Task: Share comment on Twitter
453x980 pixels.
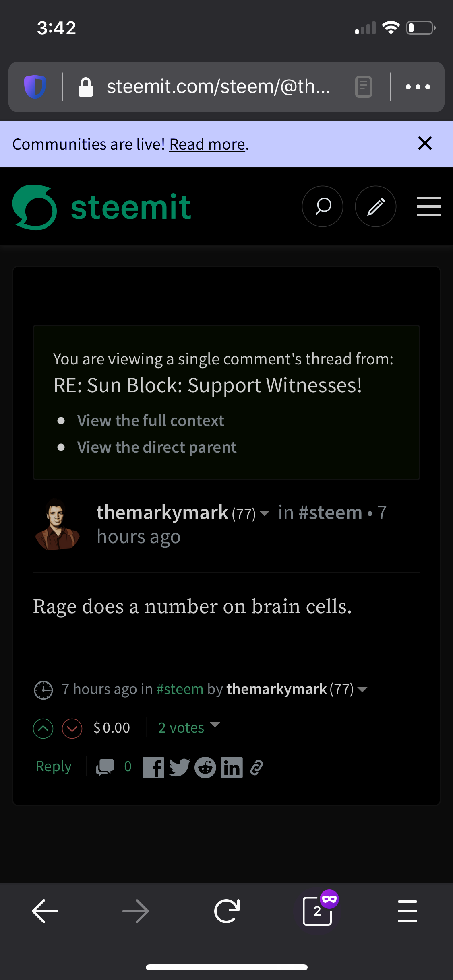Action: [179, 768]
